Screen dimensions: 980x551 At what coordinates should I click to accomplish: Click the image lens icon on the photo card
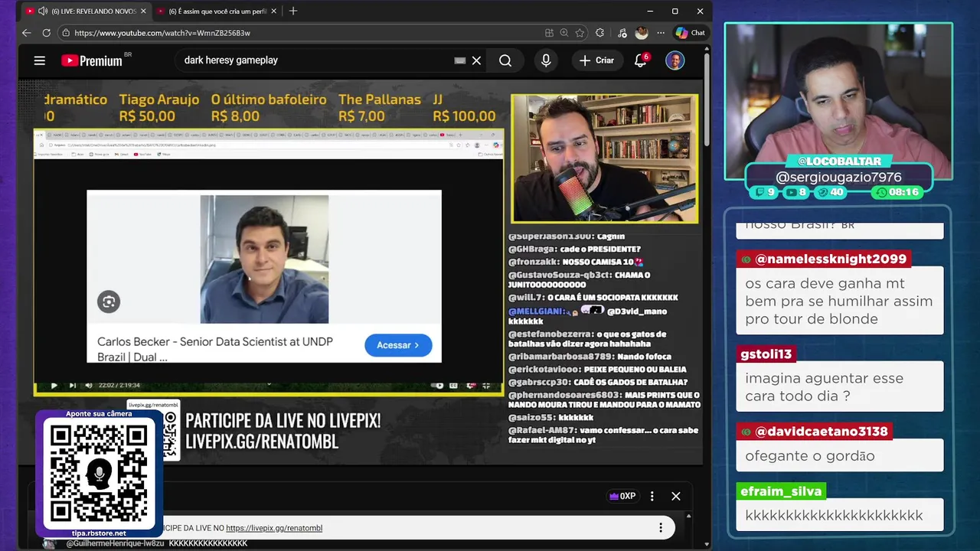point(109,302)
